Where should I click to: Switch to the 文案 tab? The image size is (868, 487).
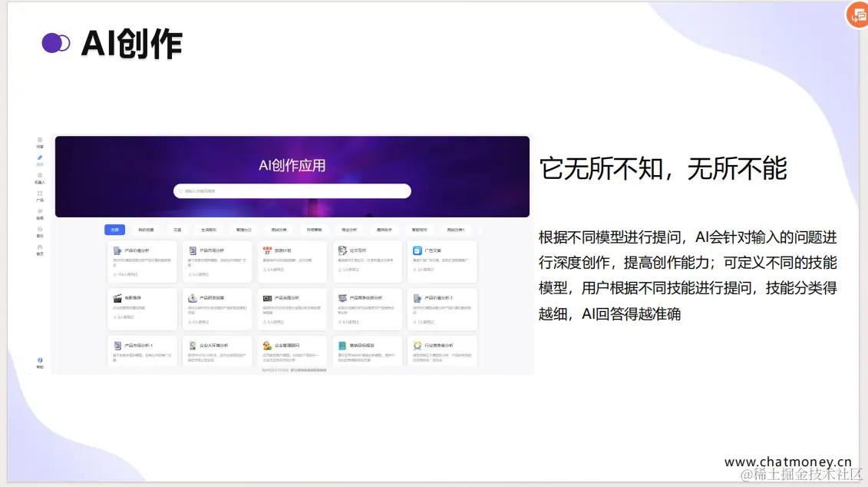177,230
